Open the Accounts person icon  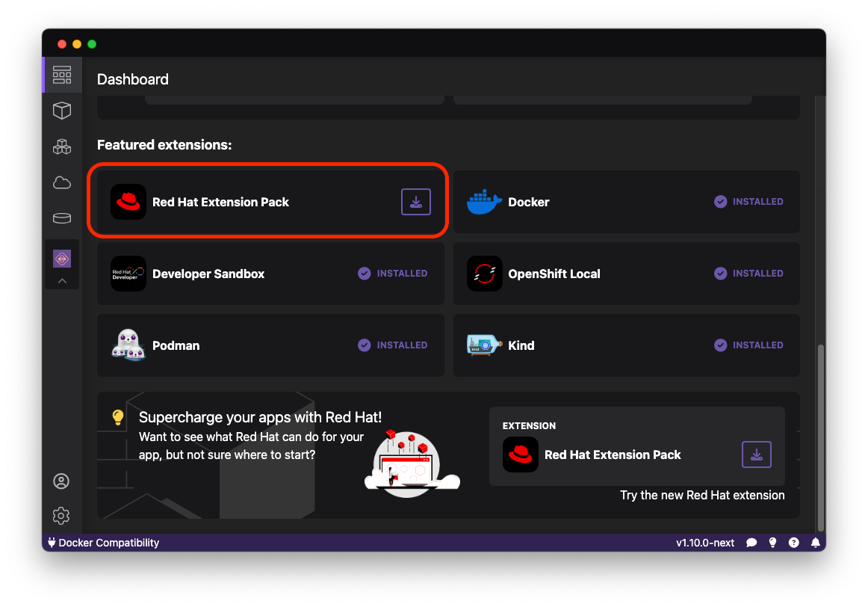pos(61,481)
